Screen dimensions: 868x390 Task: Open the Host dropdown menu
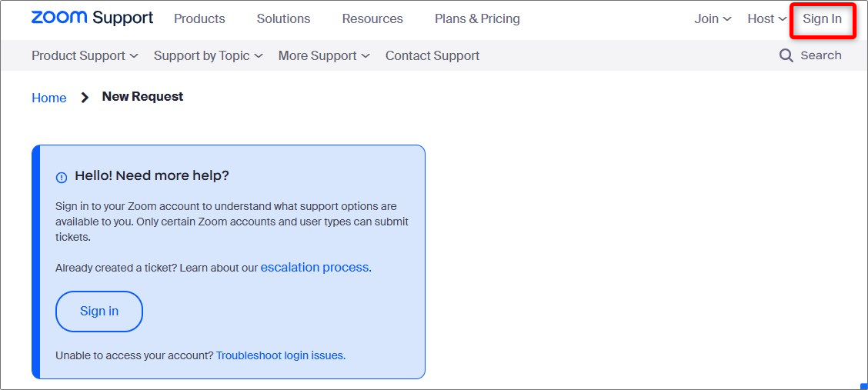tap(766, 18)
